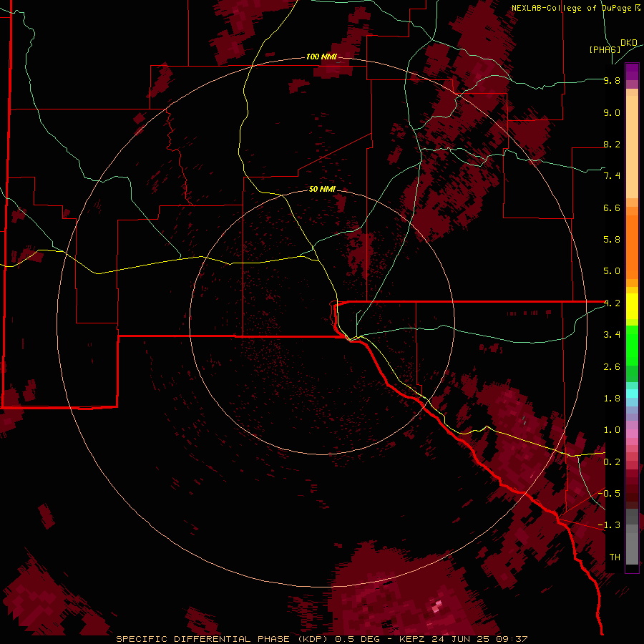Click the 1.0 scale value

click(x=612, y=430)
